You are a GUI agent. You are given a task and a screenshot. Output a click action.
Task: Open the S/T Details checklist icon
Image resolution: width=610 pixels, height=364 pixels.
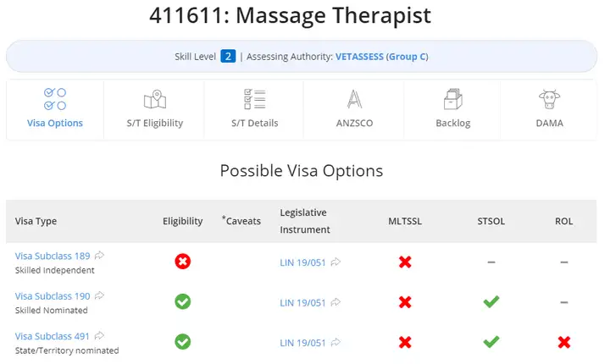click(x=255, y=99)
